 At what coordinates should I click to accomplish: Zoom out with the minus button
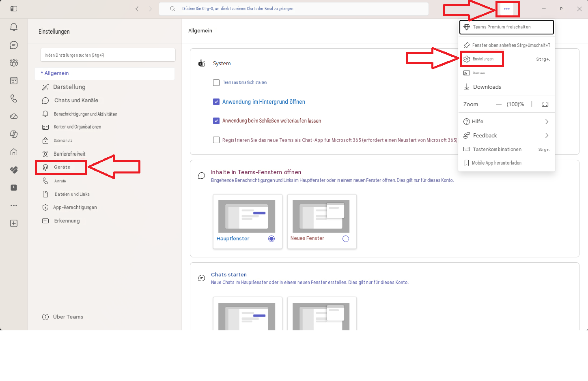point(499,104)
